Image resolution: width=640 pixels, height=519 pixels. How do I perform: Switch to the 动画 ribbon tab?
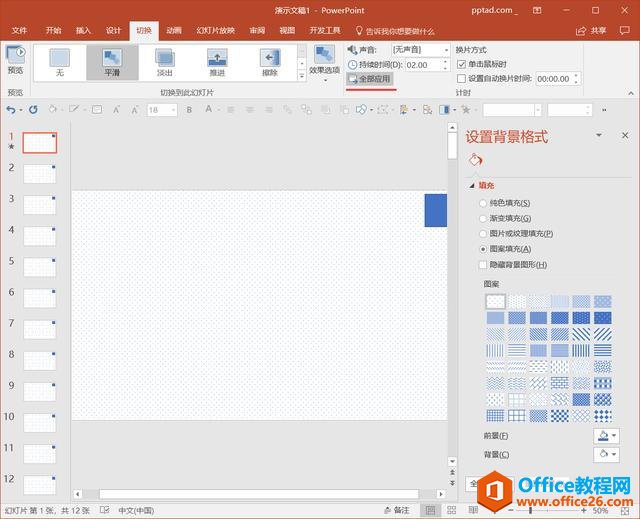point(174,30)
